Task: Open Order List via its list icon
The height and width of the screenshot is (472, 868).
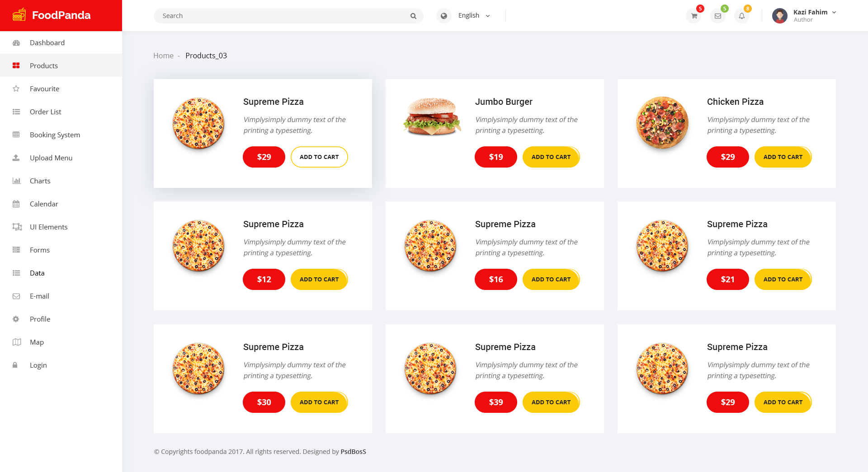Action: pos(16,112)
